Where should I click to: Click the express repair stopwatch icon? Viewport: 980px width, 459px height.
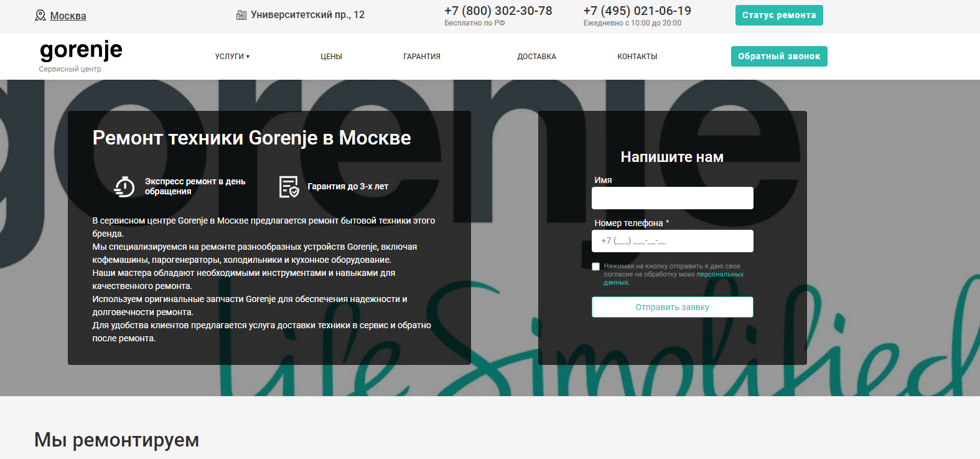click(x=124, y=186)
